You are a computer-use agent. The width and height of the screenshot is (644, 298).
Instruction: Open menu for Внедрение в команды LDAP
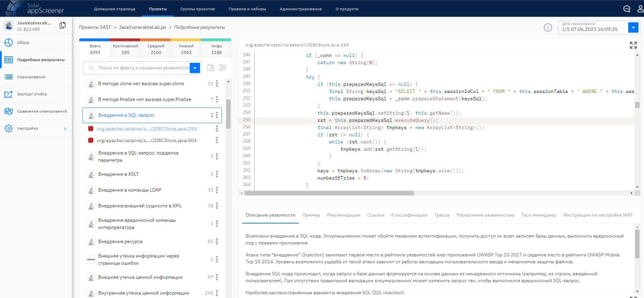click(x=217, y=190)
